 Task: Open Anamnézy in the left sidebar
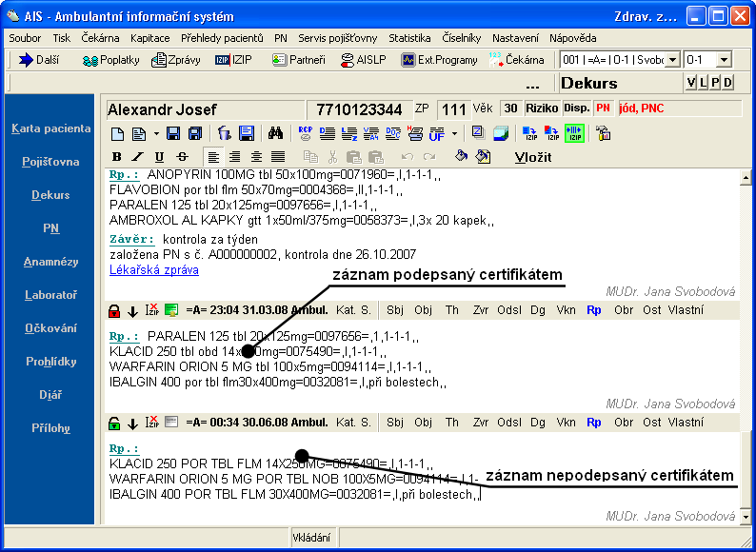(x=50, y=262)
